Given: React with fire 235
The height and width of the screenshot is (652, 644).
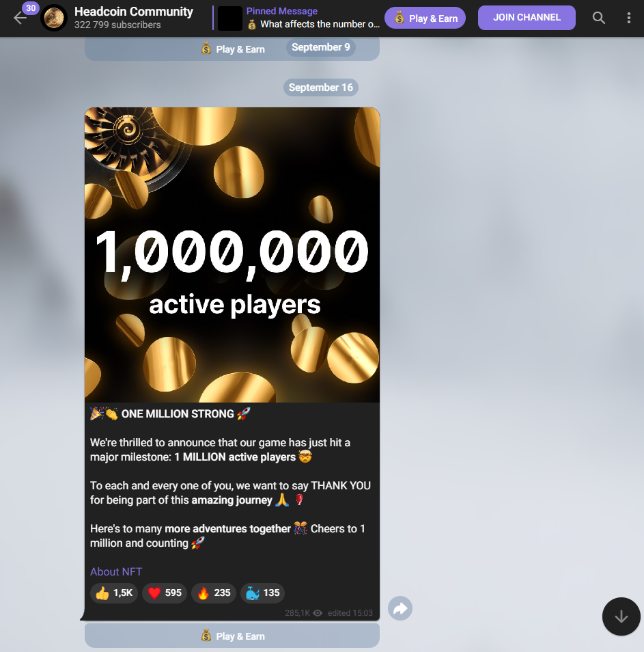Looking at the screenshot, I should [x=214, y=593].
